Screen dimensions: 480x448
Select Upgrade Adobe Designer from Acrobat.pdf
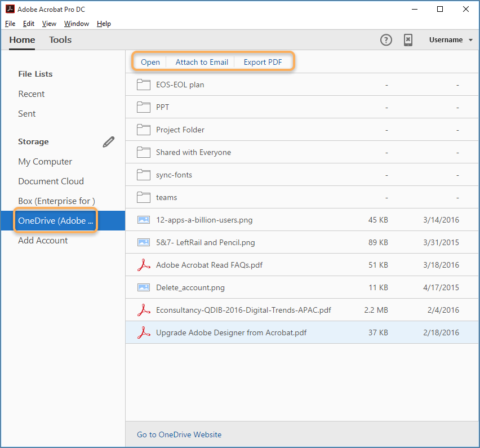tap(231, 332)
